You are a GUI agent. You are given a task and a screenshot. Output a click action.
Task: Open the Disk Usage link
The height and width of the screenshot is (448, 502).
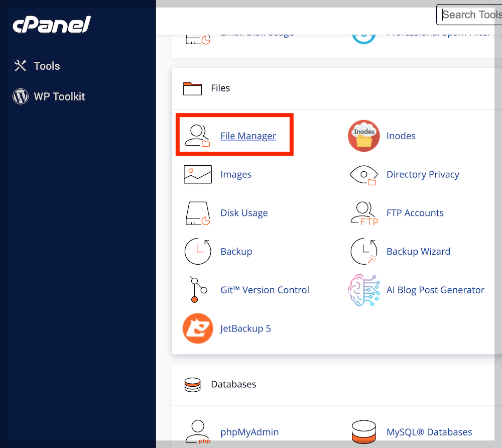pos(244,213)
